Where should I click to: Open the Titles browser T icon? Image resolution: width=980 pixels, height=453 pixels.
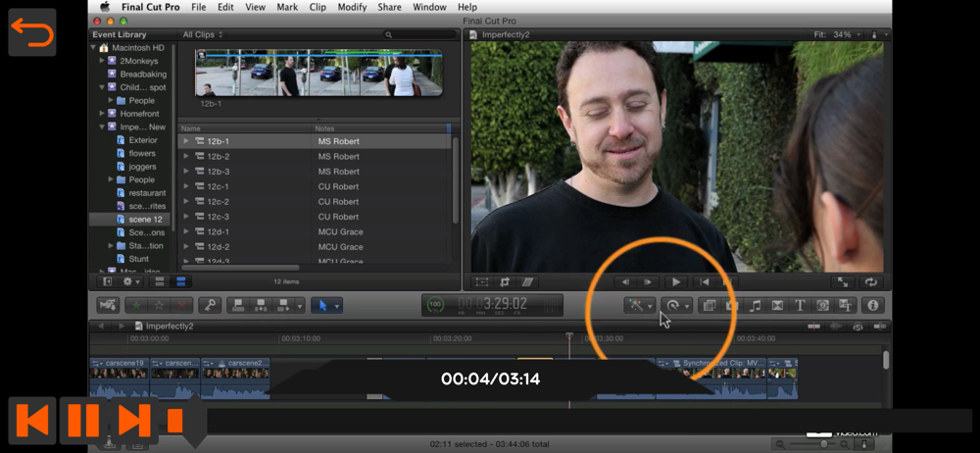point(800,305)
